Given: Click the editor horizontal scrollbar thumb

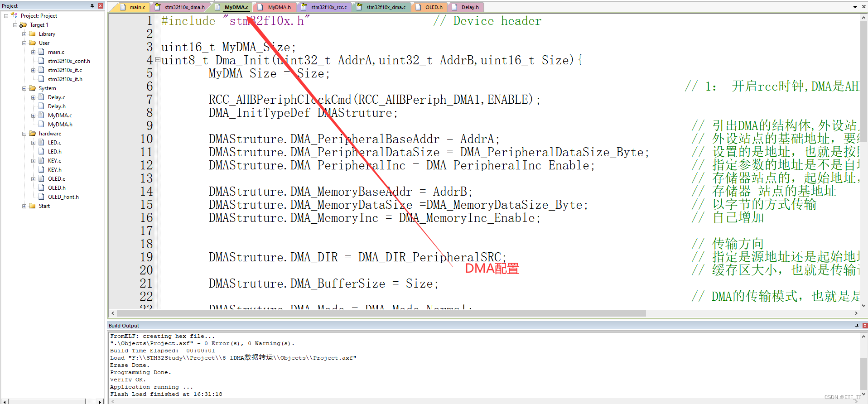Looking at the screenshot, I should coord(381,313).
